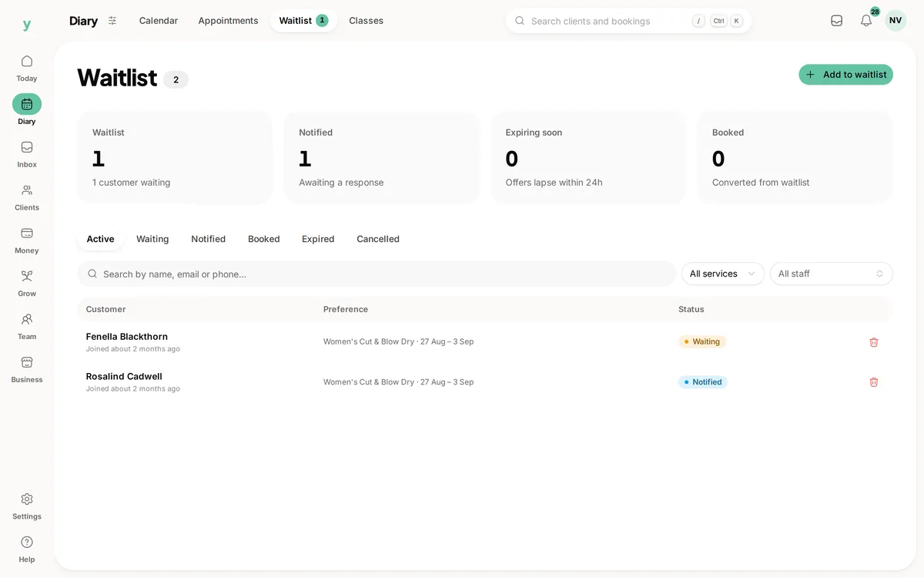The width and height of the screenshot is (924, 578).
Task: Click the Waiting status badge
Action: 702,341
